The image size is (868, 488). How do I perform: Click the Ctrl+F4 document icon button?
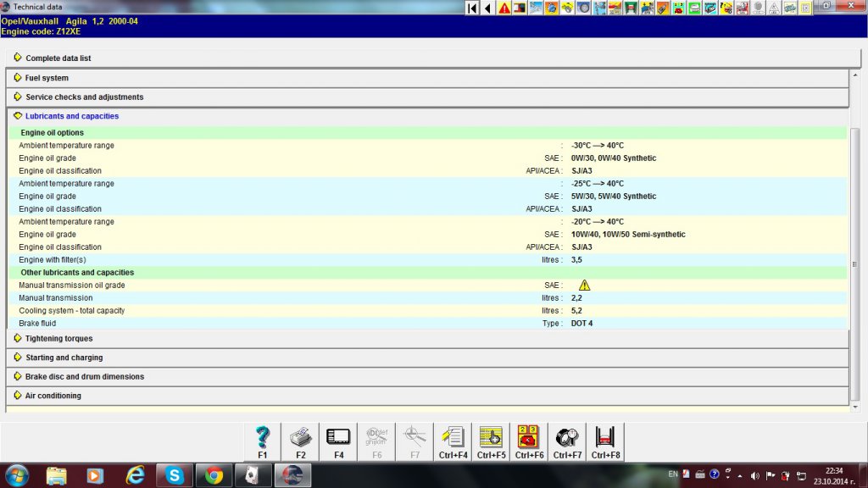[x=453, y=441]
